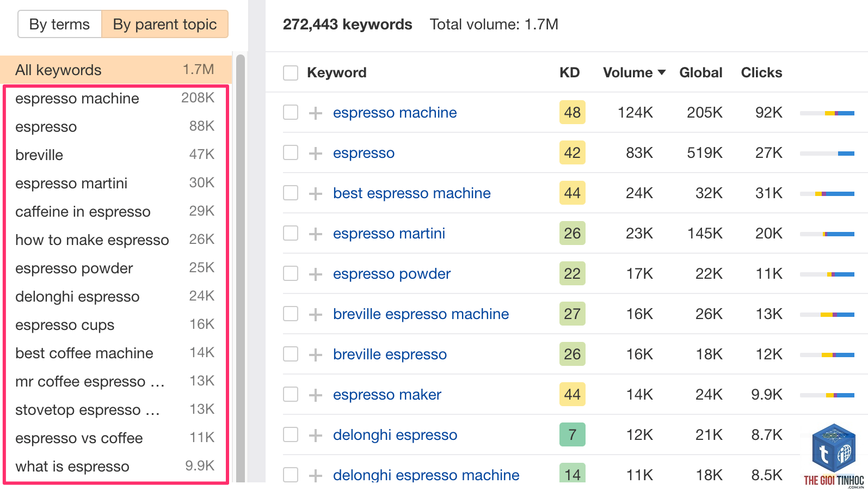The height and width of the screenshot is (490, 868).
Task: Click clicks distribution bar for espresso machine
Action: click(827, 113)
